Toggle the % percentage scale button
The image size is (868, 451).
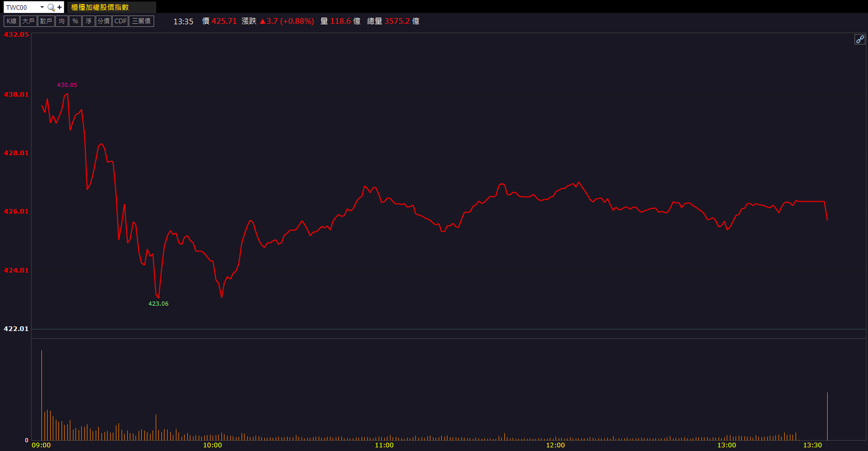75,21
